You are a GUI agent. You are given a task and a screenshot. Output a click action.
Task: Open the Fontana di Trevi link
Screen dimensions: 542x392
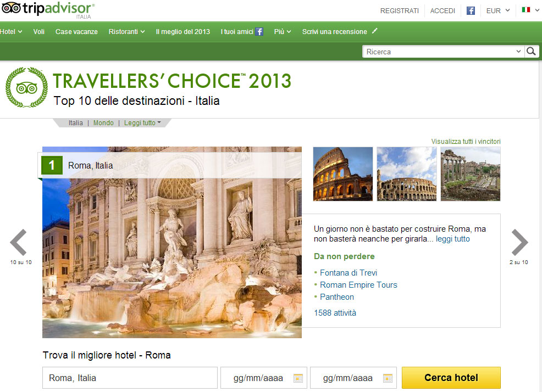pos(349,273)
